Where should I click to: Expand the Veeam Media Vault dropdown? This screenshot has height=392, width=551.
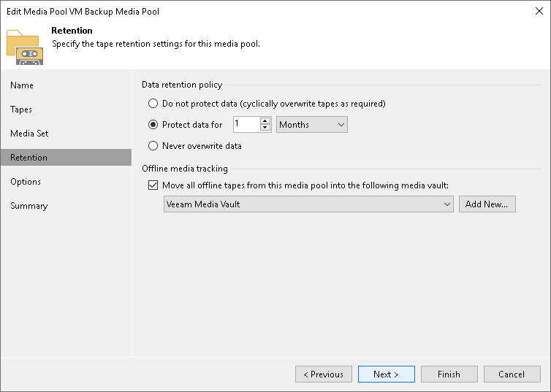tap(309, 204)
